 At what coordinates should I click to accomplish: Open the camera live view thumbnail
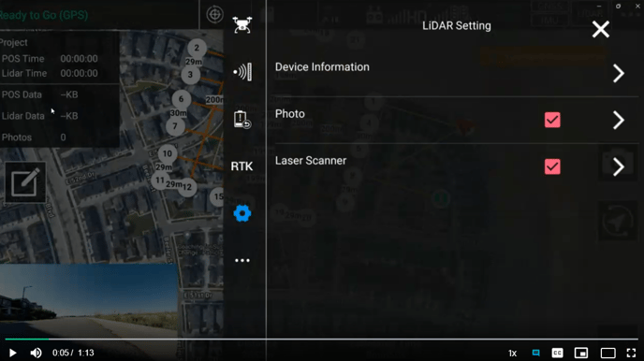(89, 300)
